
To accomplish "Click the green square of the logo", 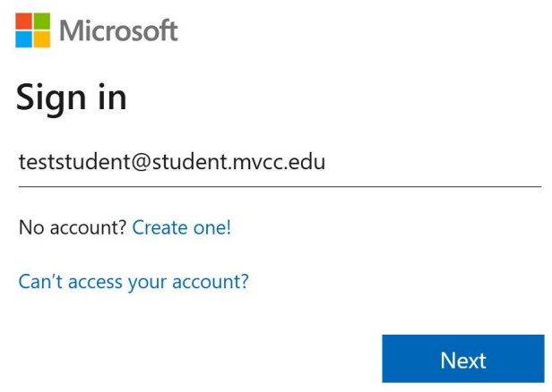I will (41, 20).
